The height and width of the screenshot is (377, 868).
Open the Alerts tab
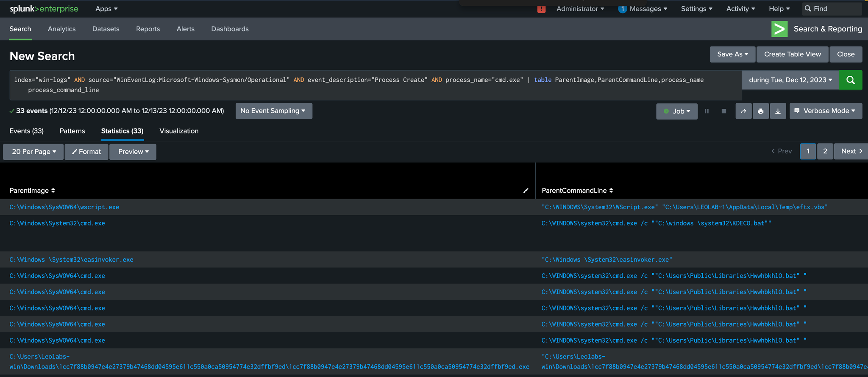pyautogui.click(x=186, y=29)
